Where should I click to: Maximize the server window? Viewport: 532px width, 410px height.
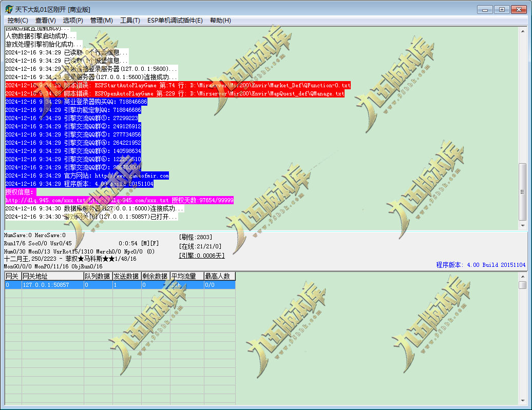[x=502, y=10]
